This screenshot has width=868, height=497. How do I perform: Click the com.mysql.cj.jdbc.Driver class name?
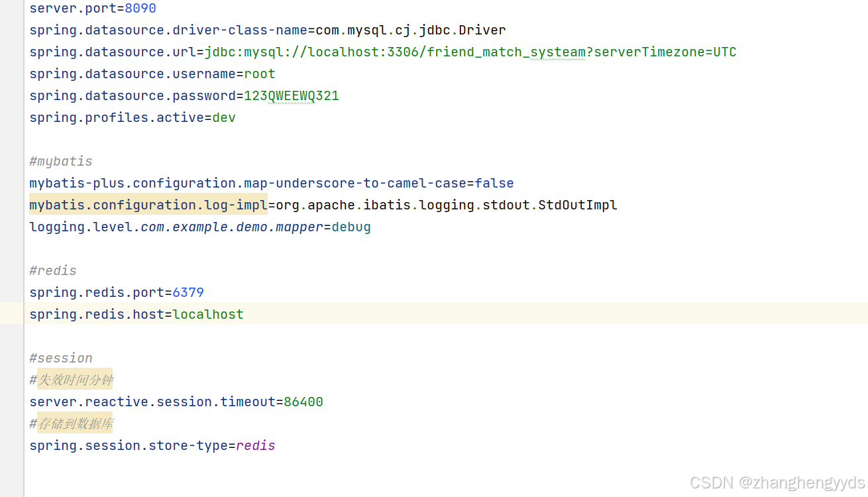click(x=411, y=30)
